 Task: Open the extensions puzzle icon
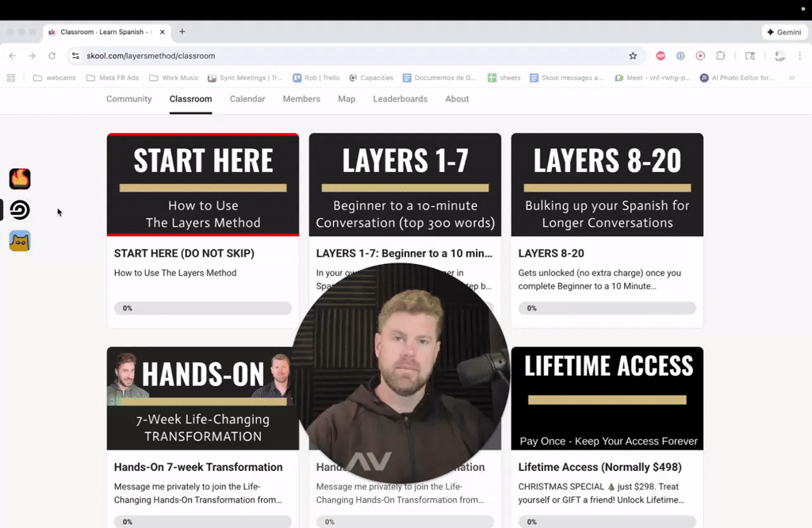[x=720, y=56]
